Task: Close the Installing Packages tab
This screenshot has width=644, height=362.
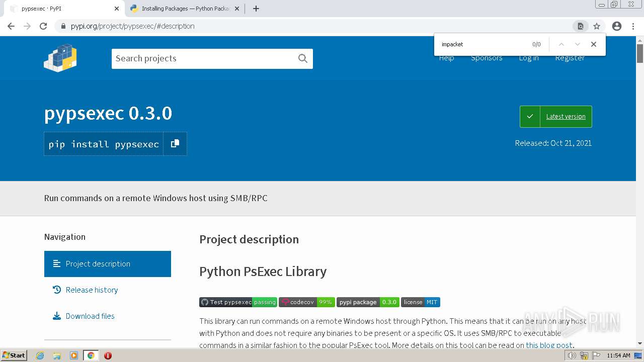Action: point(237,9)
